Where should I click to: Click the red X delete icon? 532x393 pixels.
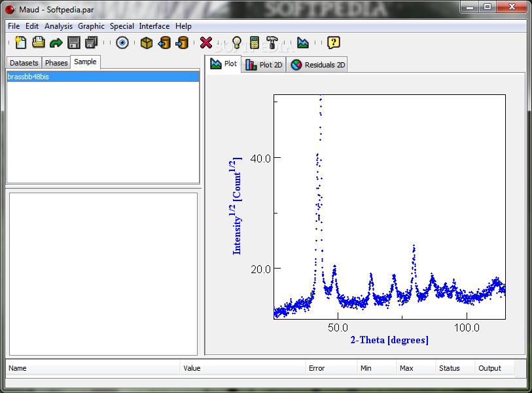(206, 43)
